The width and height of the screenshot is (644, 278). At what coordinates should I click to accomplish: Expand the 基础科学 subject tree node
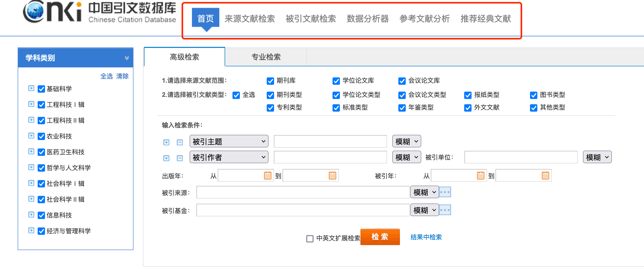click(x=31, y=88)
